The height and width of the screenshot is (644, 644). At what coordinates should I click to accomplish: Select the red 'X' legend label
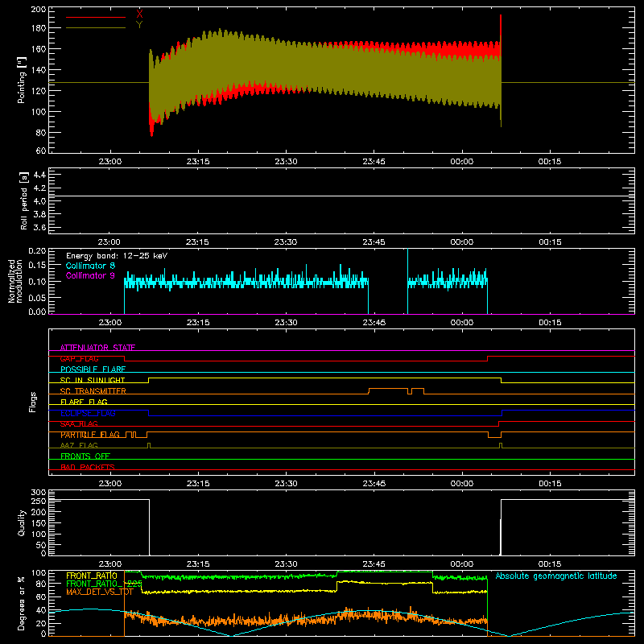(x=139, y=14)
